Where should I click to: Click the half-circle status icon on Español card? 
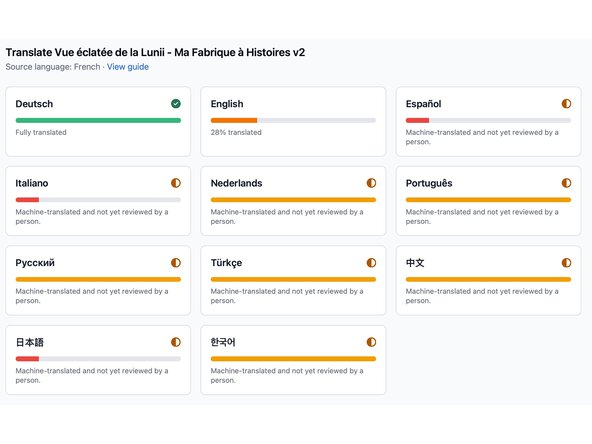566,103
